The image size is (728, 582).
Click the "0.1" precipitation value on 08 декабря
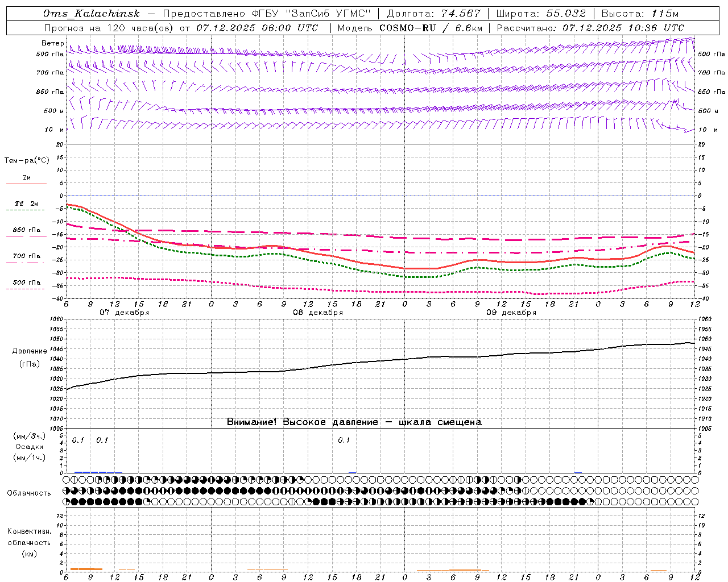344,440
